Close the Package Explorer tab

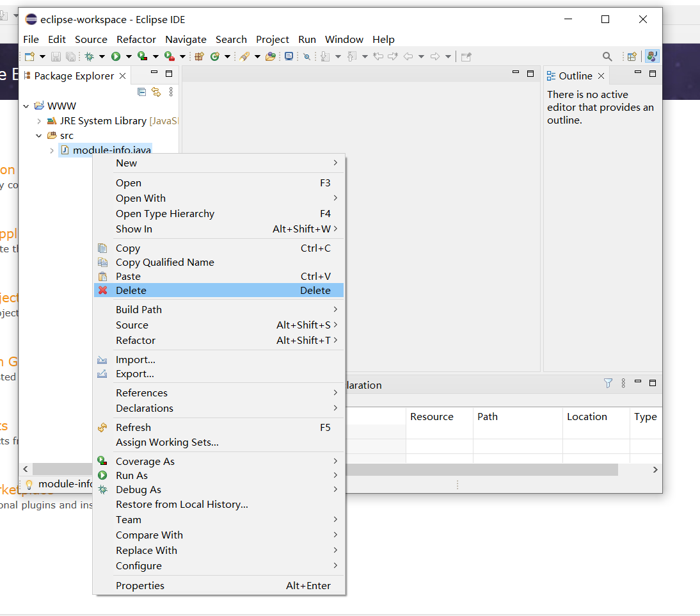click(x=122, y=76)
